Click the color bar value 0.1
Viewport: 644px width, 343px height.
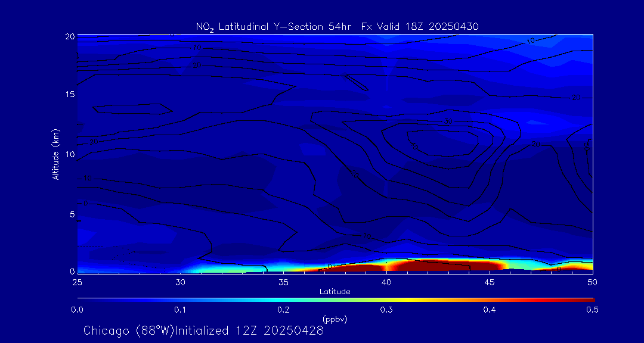coord(180,310)
